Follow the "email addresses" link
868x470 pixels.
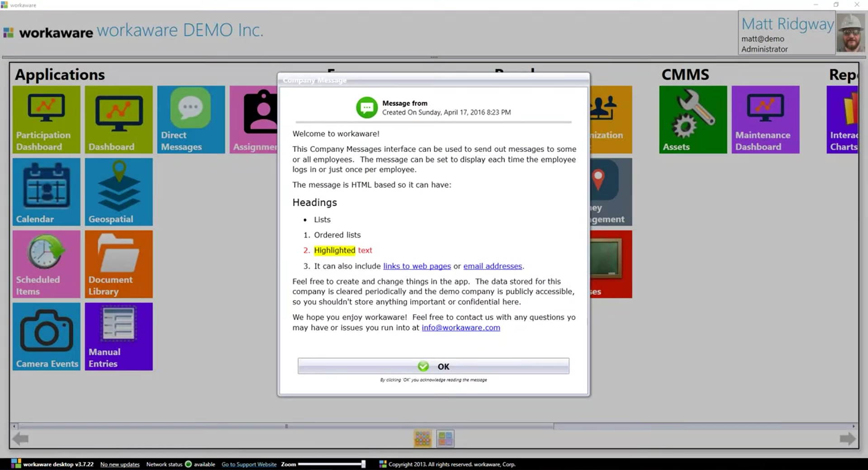[x=493, y=266]
